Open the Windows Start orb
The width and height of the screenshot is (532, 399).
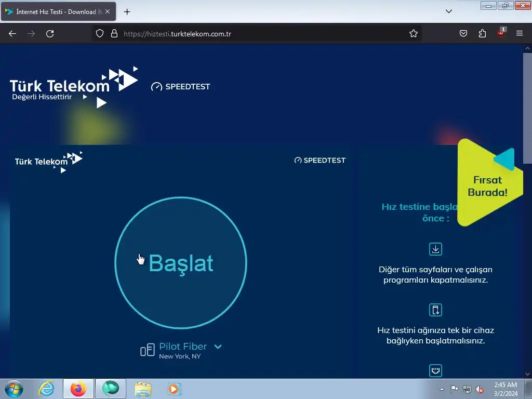(x=14, y=389)
